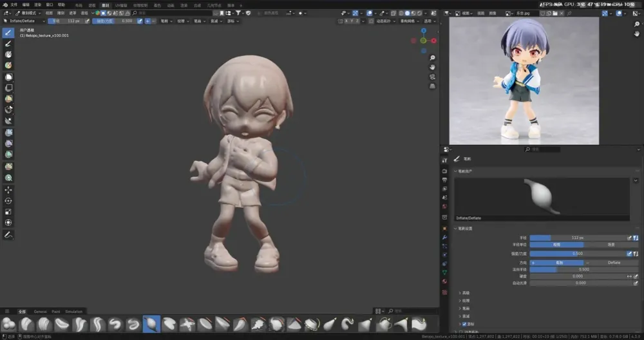Click the Move tool in the left toolbar

click(9, 190)
